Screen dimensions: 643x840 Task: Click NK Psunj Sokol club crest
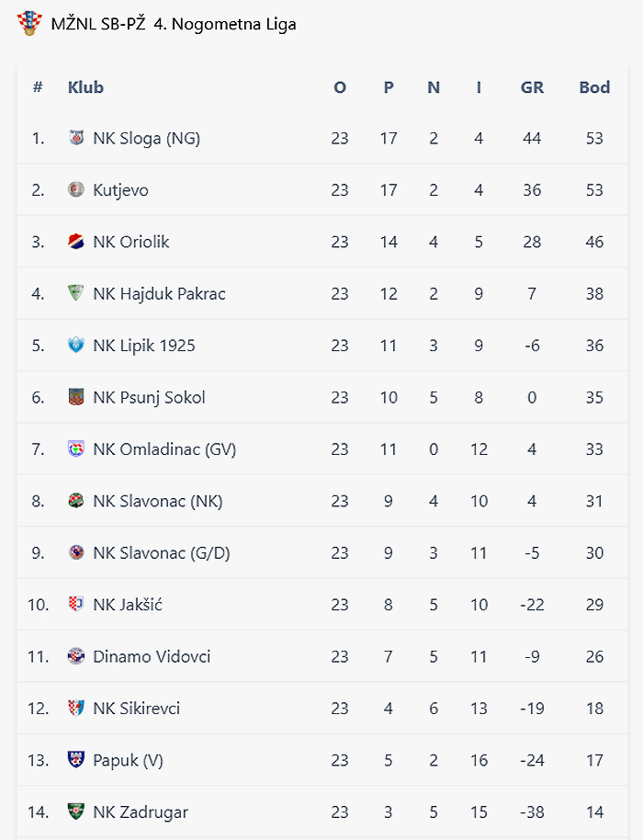76,397
